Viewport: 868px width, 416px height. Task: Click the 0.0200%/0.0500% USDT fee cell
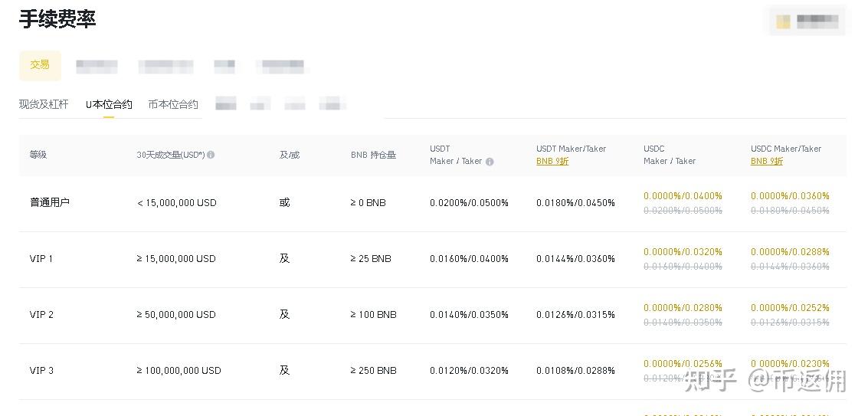click(x=469, y=203)
